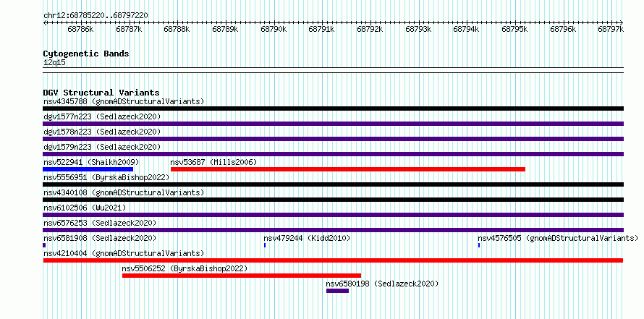Open the nsv6580198 (Sedlazeck2020) label

click(382, 284)
